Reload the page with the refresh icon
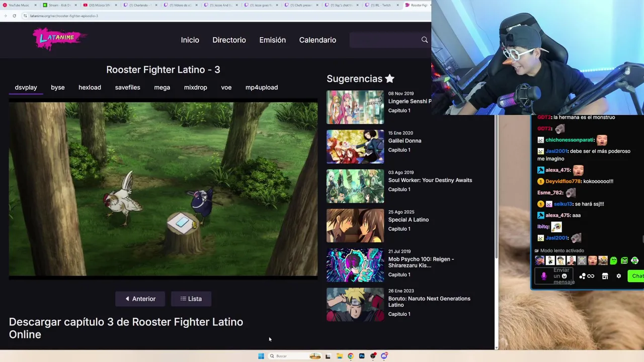The width and height of the screenshot is (644, 362). [x=14, y=16]
